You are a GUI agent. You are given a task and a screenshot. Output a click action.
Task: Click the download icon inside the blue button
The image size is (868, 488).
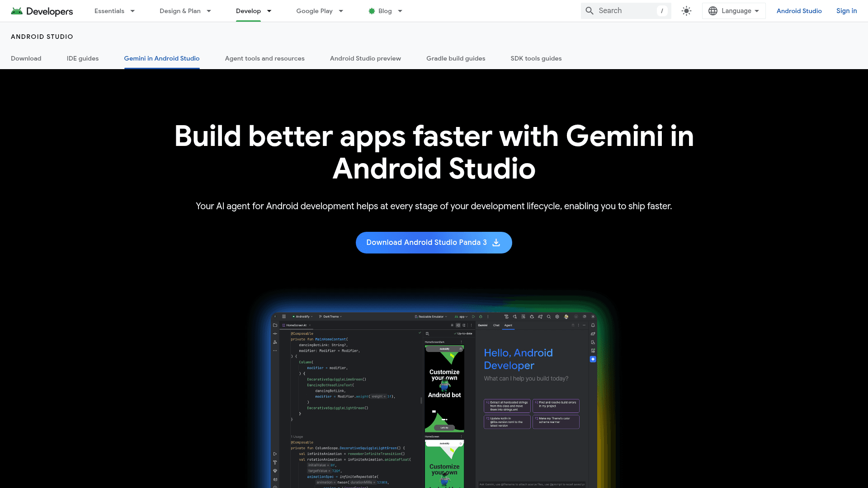[496, 243]
